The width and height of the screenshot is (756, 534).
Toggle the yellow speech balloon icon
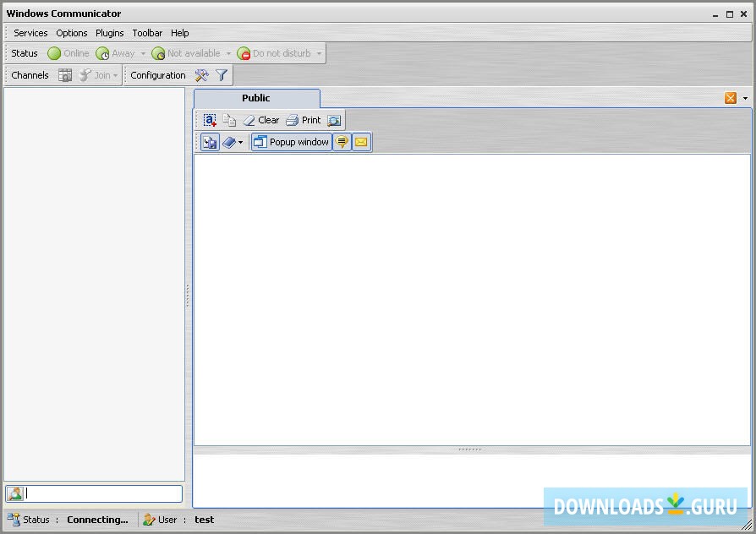(342, 142)
